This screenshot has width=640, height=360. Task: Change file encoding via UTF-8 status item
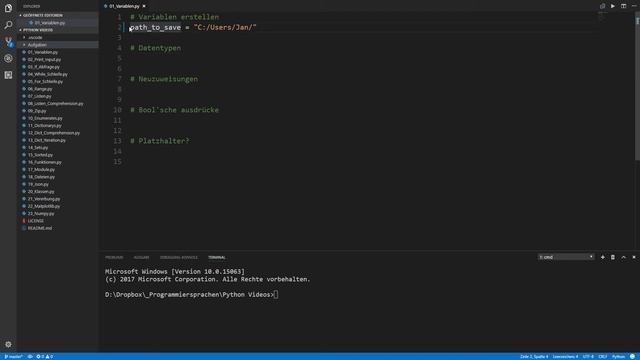(x=588, y=357)
